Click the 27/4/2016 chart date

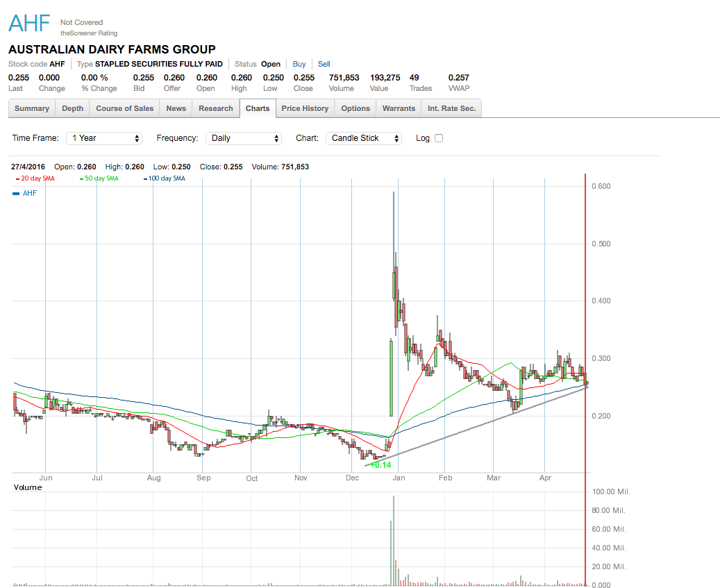28,167
